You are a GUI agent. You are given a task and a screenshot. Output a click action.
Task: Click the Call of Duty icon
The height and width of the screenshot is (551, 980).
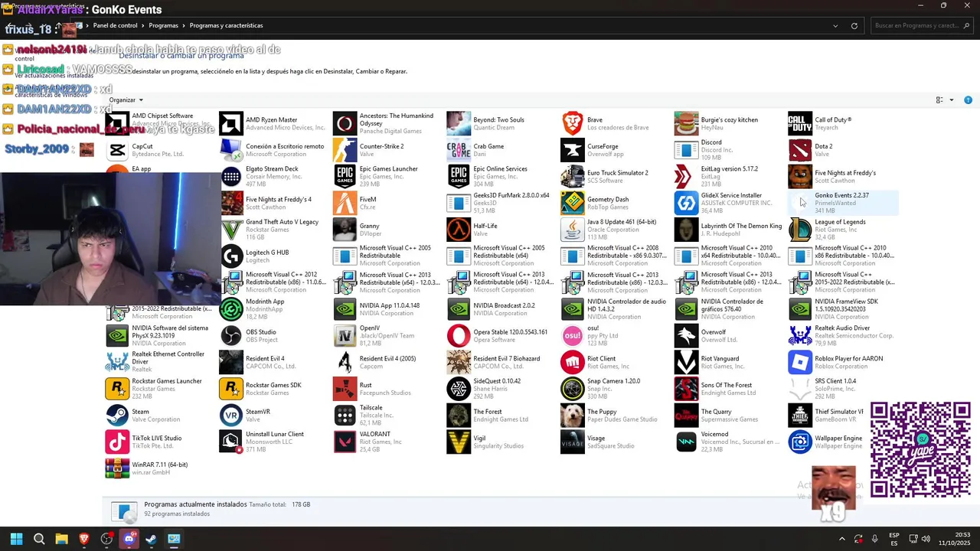pos(800,123)
